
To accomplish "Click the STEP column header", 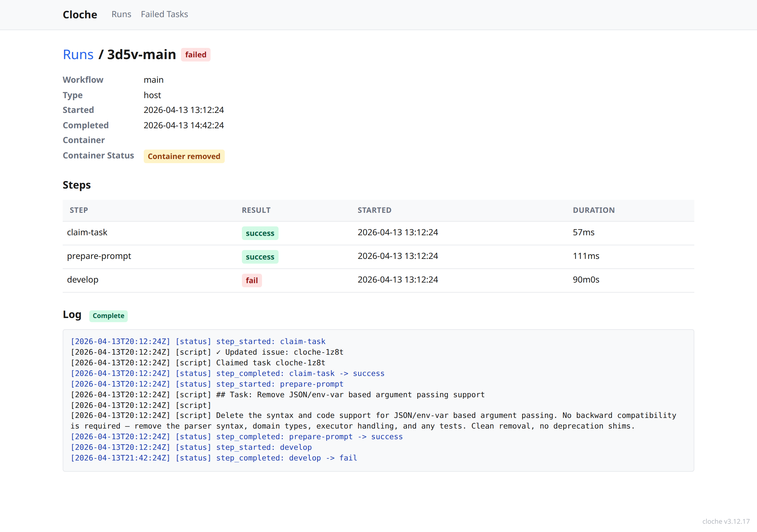I will coord(78,210).
